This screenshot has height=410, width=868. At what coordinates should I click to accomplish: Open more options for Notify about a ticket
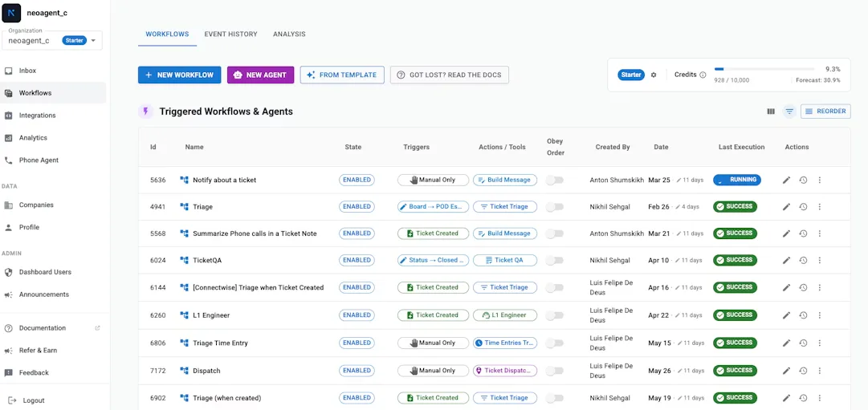pos(820,180)
